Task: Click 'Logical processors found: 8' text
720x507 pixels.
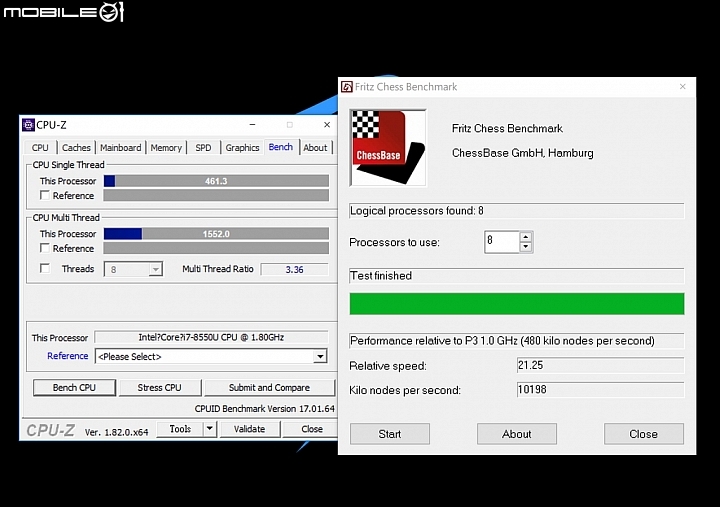Action: tap(416, 211)
